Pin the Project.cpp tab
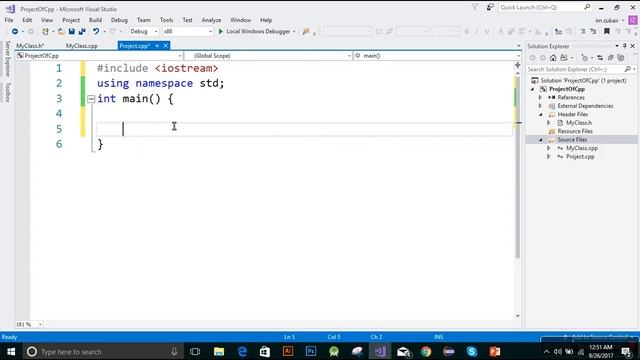 [157, 46]
